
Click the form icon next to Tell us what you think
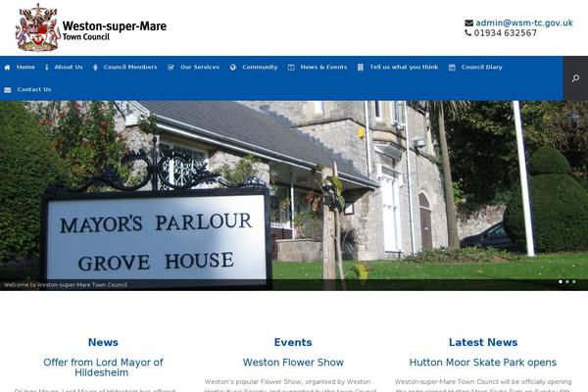pos(361,68)
